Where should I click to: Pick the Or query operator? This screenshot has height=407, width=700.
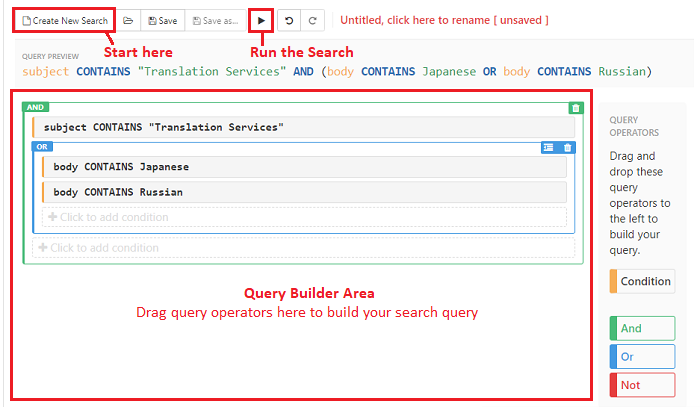coord(642,357)
